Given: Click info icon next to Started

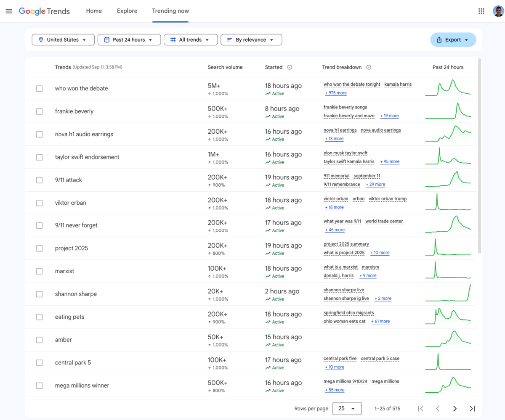Looking at the screenshot, I should click(x=290, y=67).
